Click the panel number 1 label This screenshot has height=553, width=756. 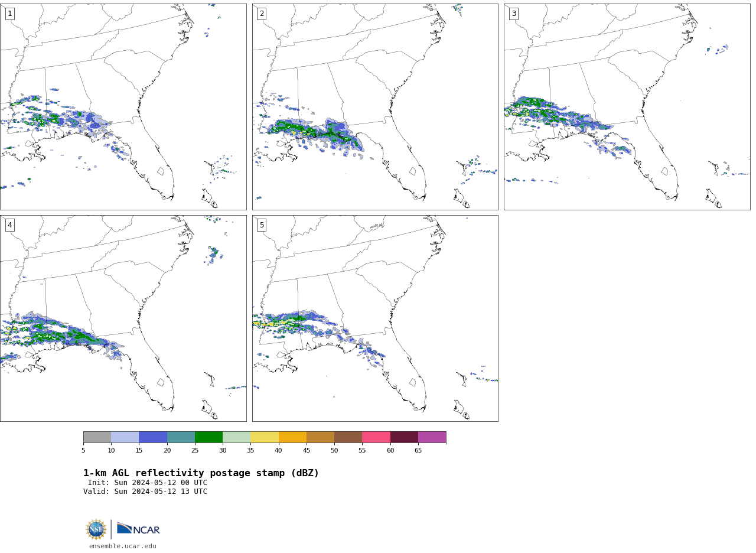[9, 14]
